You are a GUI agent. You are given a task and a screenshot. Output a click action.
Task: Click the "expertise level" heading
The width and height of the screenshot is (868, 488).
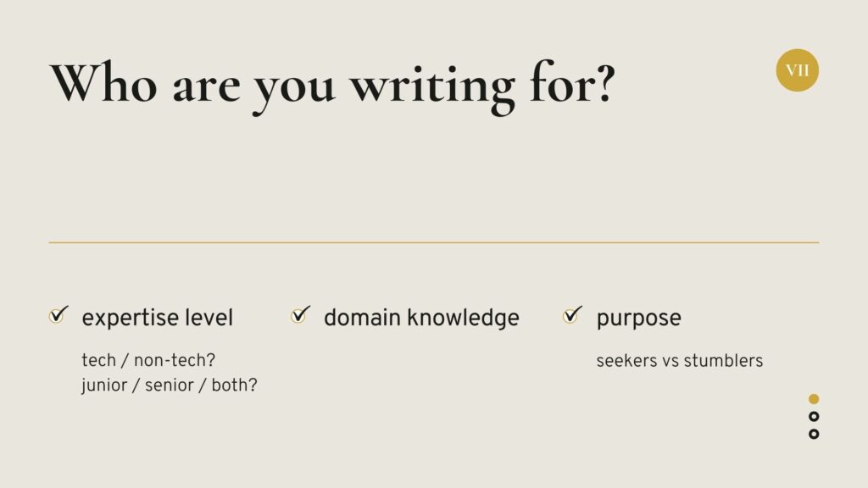point(157,318)
